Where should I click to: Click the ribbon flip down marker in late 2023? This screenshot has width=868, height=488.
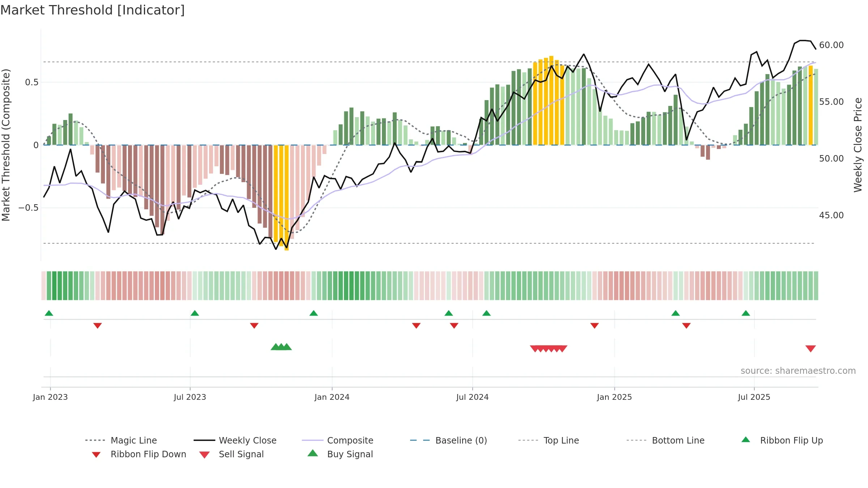coord(254,326)
